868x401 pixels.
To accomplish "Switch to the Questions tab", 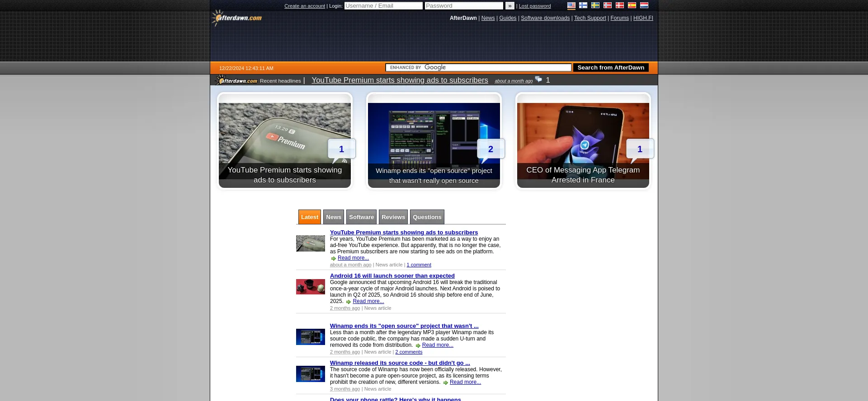I will click(x=427, y=217).
